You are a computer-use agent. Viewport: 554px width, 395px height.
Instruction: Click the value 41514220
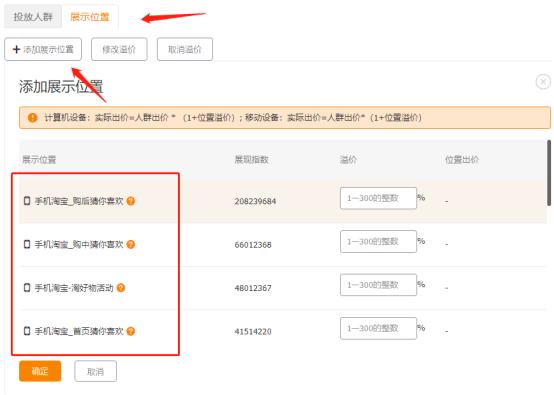(253, 332)
